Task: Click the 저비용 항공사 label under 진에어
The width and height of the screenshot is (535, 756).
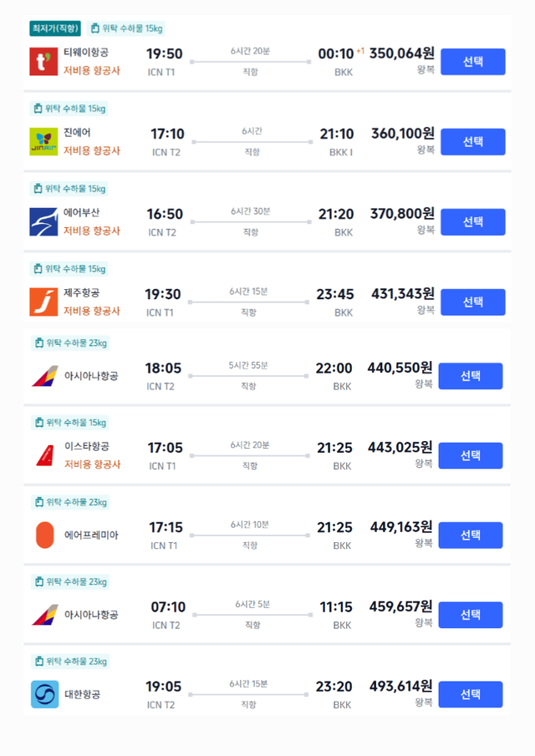Action: 92,151
